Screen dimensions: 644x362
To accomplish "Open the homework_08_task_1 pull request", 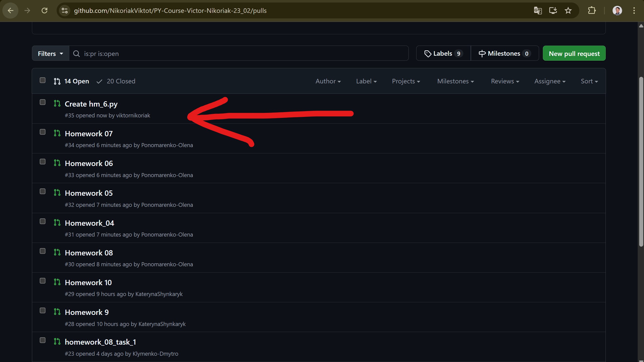I will coord(100,342).
